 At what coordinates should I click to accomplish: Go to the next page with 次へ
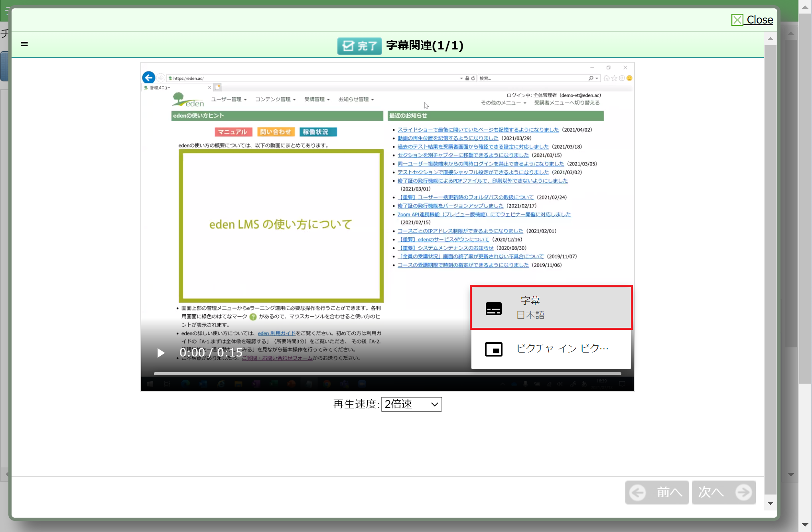pyautogui.click(x=712, y=493)
